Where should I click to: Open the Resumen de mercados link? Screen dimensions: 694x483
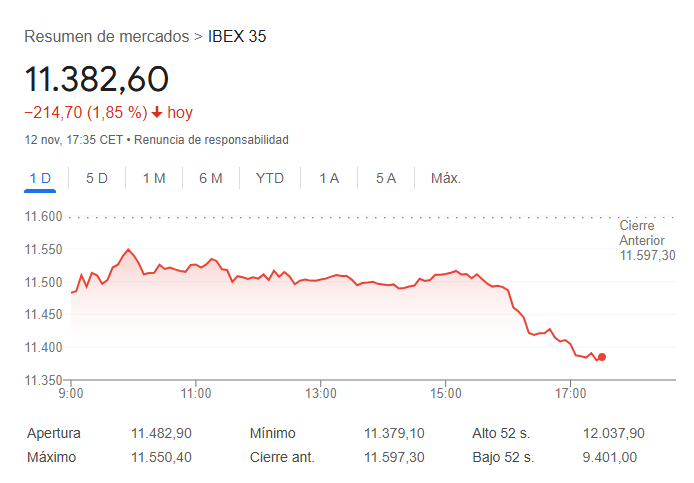point(106,37)
